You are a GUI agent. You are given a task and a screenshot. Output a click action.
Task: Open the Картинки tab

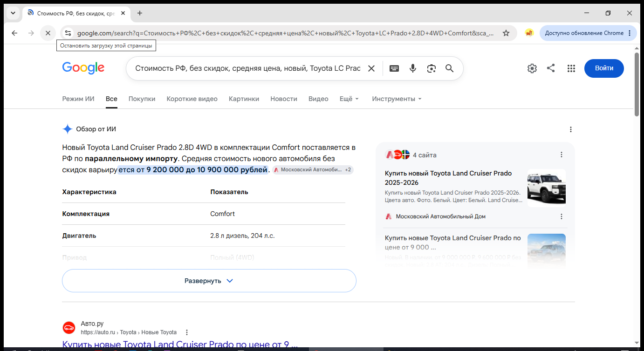click(244, 99)
